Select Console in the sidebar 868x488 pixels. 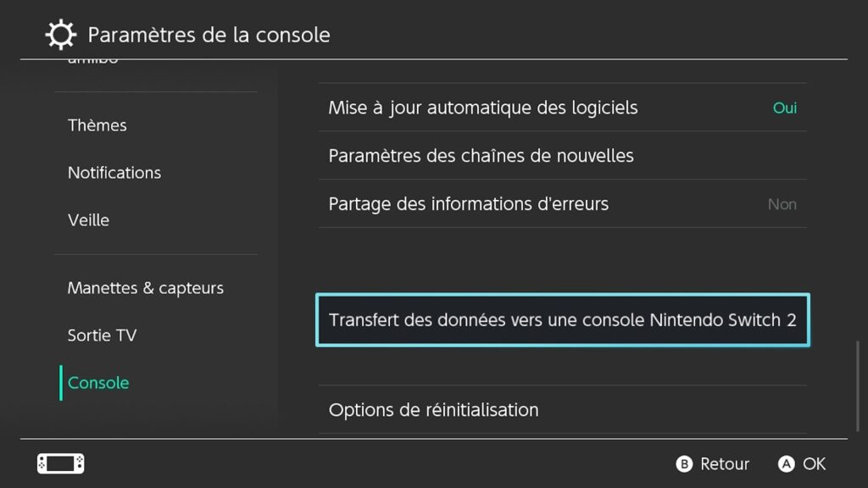pos(97,383)
